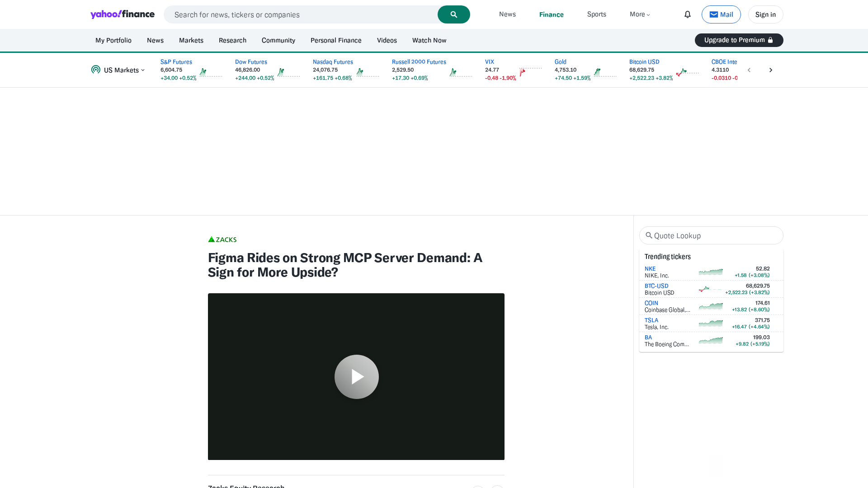
Task: Open the notifications bell
Action: point(687,14)
